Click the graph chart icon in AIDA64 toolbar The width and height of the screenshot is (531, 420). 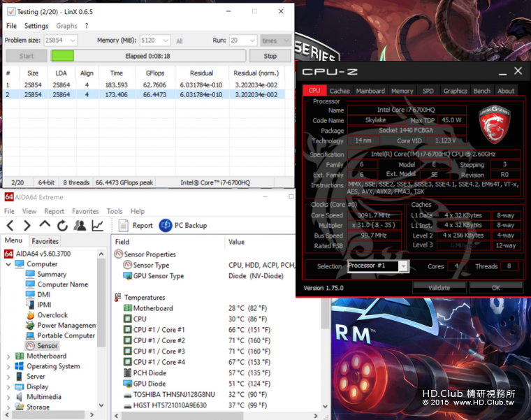[x=97, y=225]
